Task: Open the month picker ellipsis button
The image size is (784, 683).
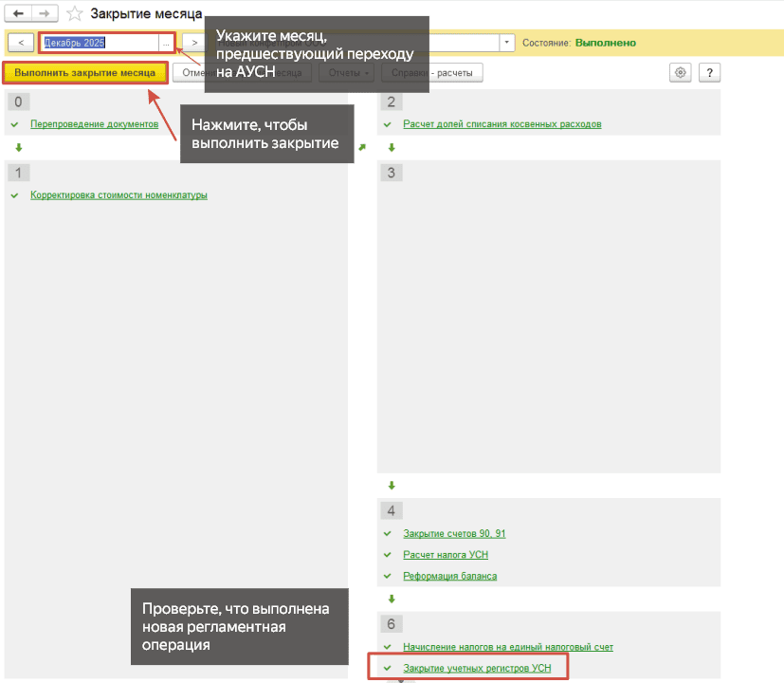Action: [166, 43]
